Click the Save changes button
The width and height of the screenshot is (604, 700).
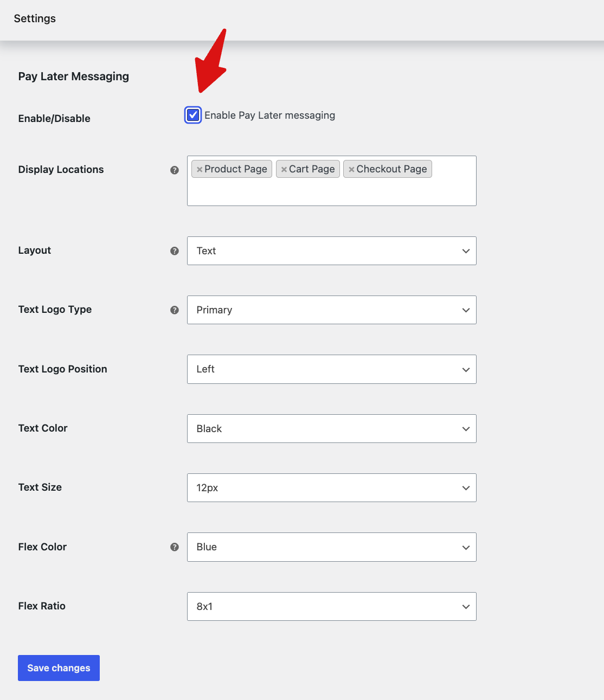tap(59, 668)
